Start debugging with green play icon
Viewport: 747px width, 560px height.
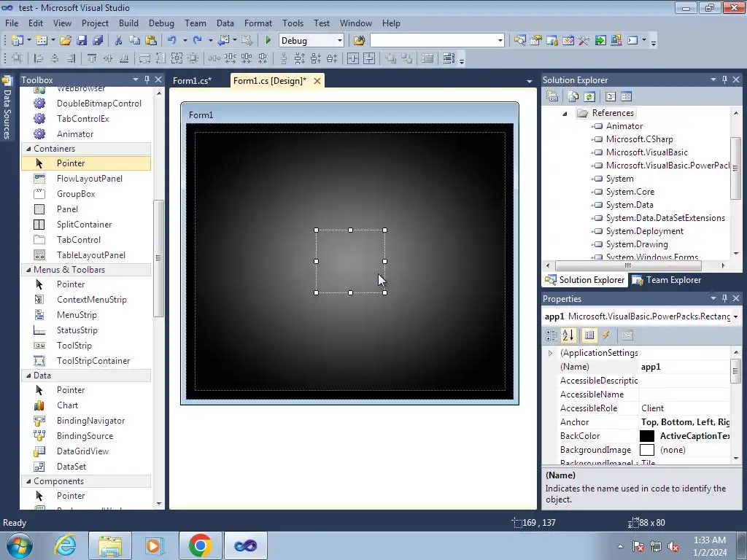click(x=268, y=41)
